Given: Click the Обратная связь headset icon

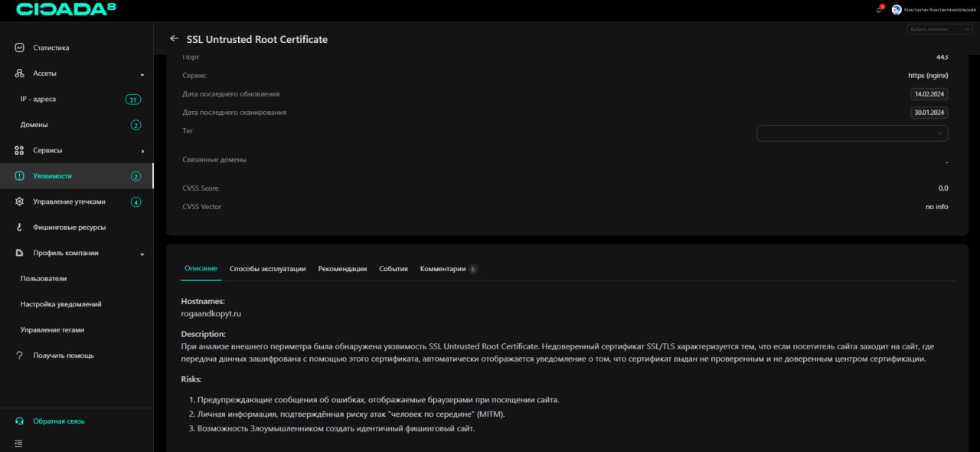Looking at the screenshot, I should tap(20, 421).
